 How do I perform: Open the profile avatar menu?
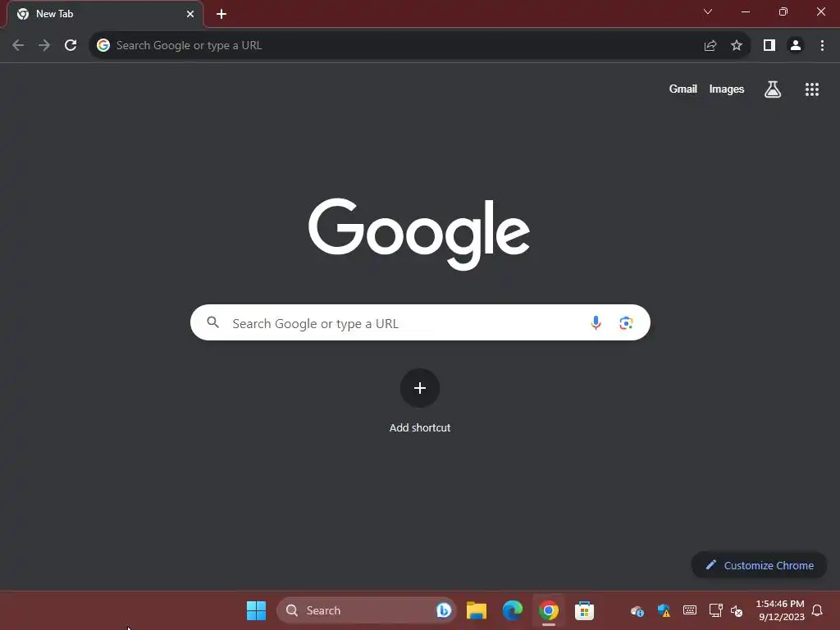click(x=796, y=46)
